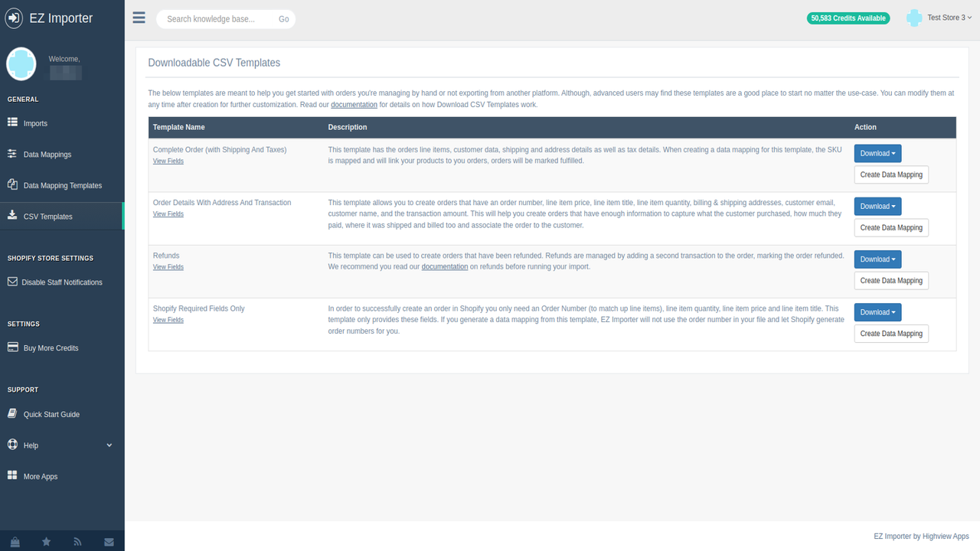Click the Go search button
Screen dimensions: 980x551
[x=284, y=19]
